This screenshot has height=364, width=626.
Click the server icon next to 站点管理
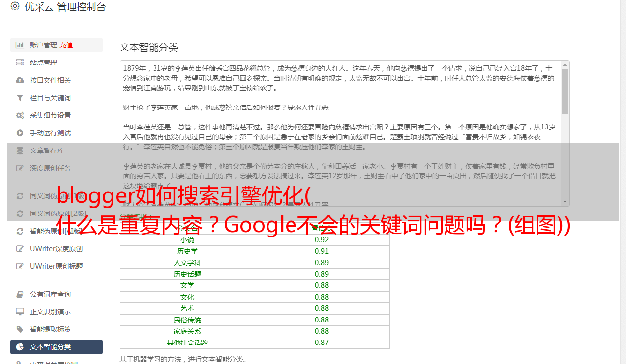tap(20, 63)
